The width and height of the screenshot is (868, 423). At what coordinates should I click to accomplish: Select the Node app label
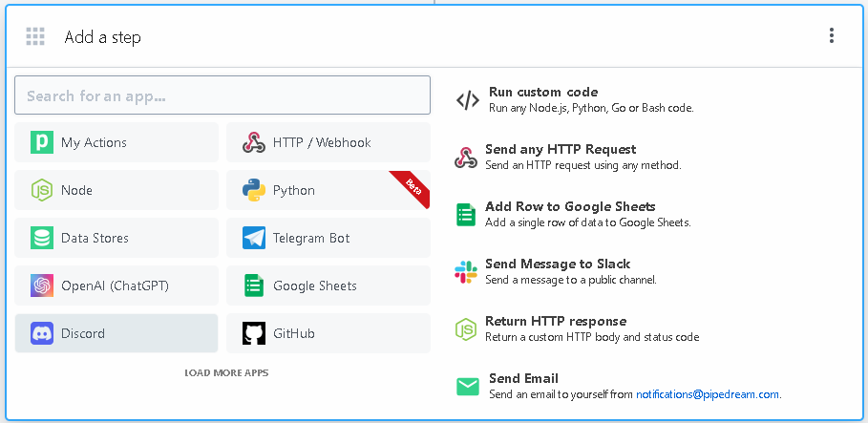77,190
